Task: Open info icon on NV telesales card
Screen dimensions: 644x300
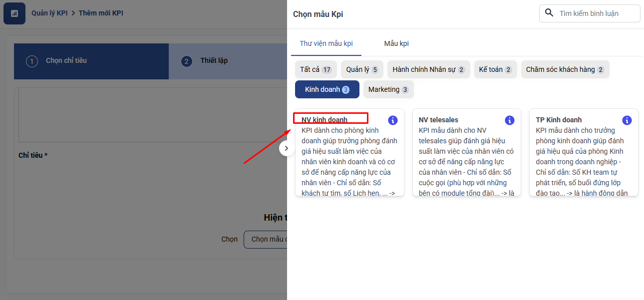Action: click(x=510, y=120)
